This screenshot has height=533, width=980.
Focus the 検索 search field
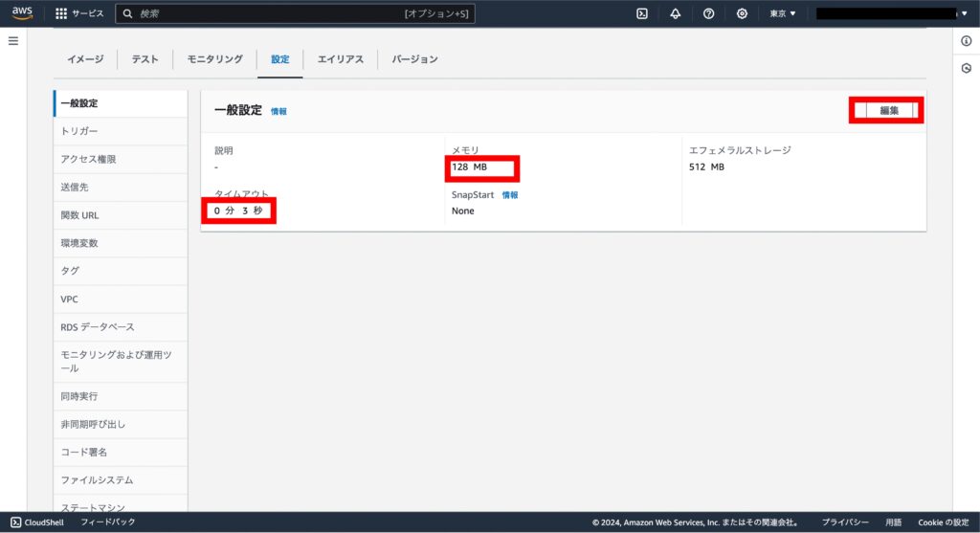point(295,13)
